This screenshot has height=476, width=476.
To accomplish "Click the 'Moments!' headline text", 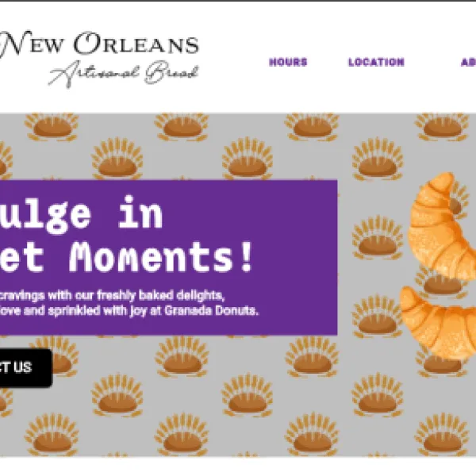I will tap(160, 257).
